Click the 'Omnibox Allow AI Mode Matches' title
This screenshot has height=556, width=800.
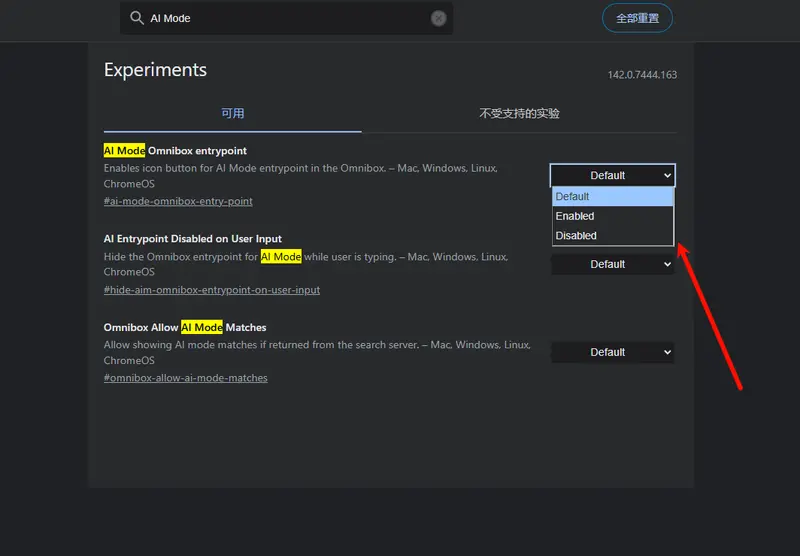[185, 327]
